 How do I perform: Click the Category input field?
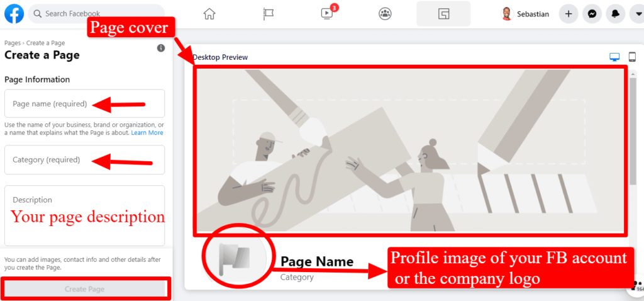(x=85, y=159)
